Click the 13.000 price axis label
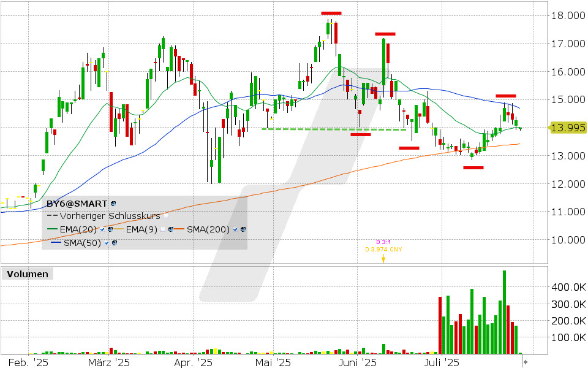Image resolution: width=588 pixels, height=368 pixels. pos(568,156)
